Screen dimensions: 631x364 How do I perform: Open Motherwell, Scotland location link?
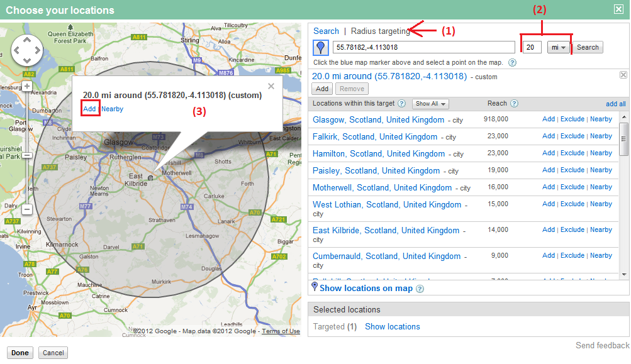pyautogui.click(x=382, y=187)
